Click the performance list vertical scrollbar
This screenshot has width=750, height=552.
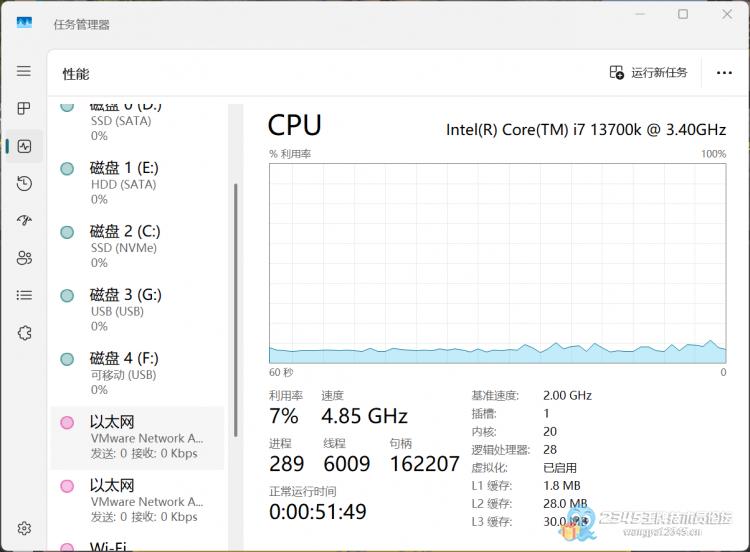(x=235, y=310)
